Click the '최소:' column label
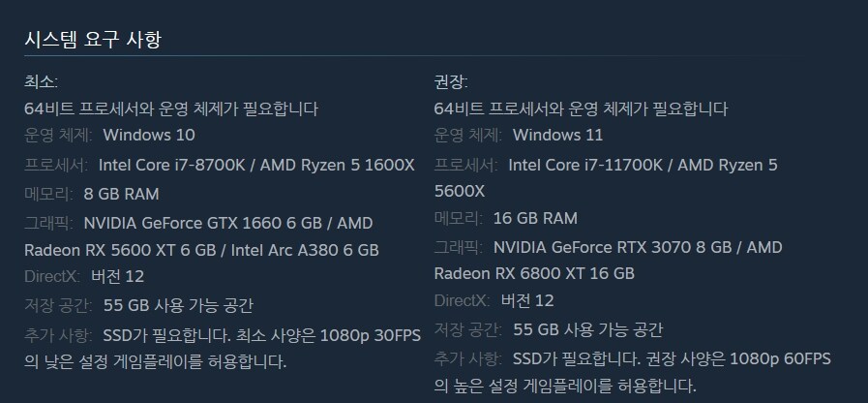Image resolution: width=868 pixels, height=403 pixels. [x=41, y=82]
